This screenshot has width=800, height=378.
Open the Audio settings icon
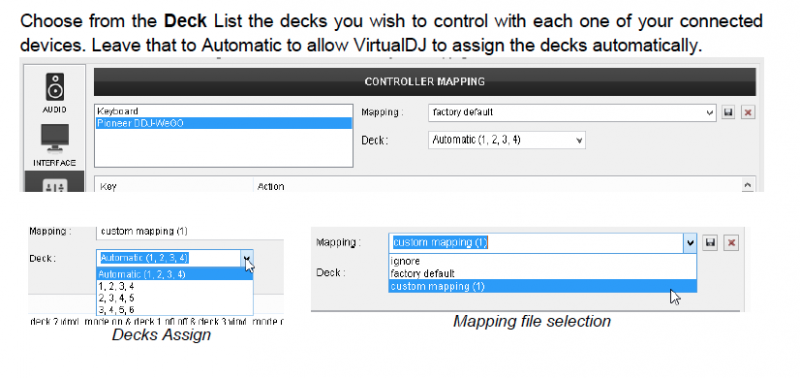[55, 88]
